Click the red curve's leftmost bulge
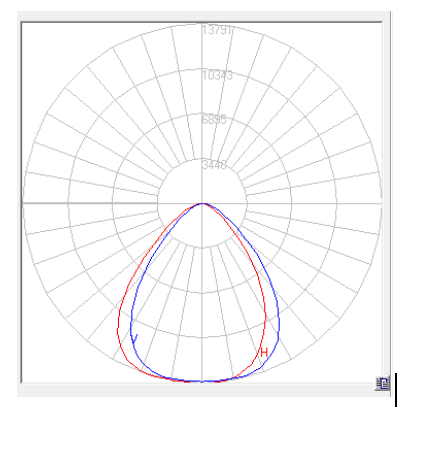The height and width of the screenshot is (453, 429). (118, 330)
